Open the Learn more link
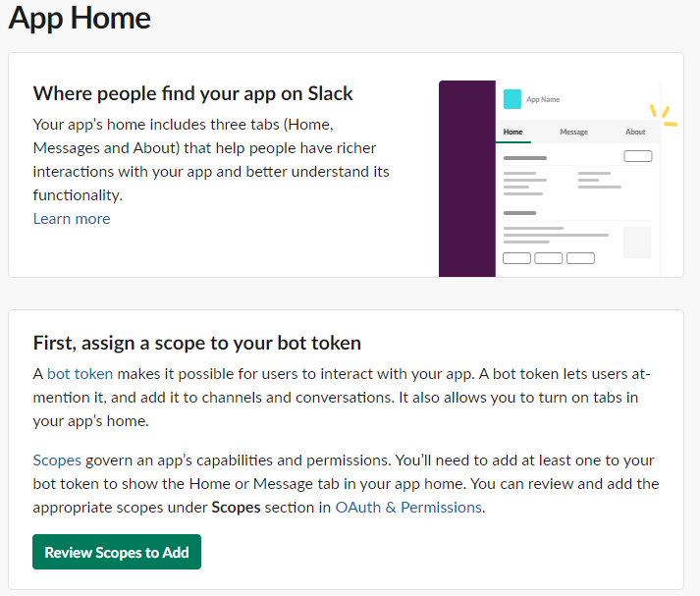The width and height of the screenshot is (700, 596). click(x=72, y=219)
